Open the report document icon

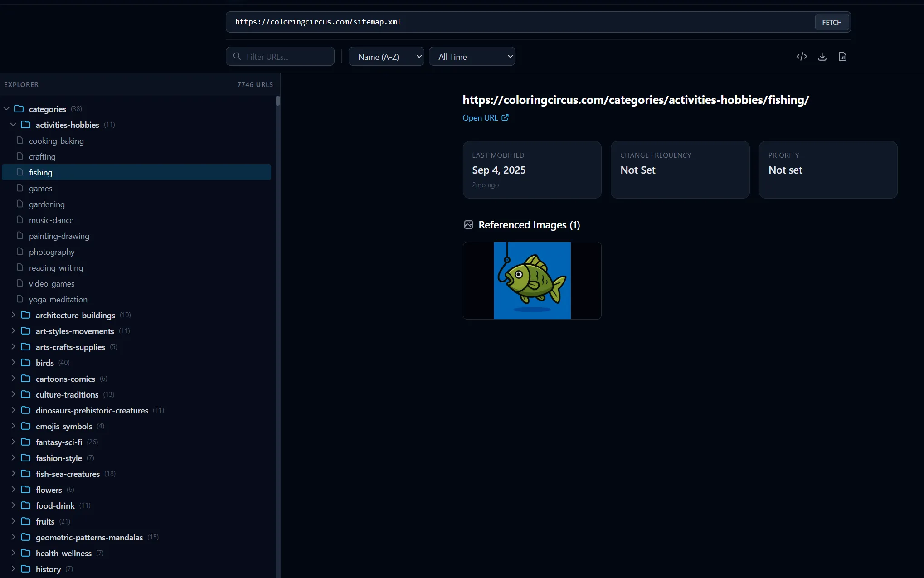(842, 56)
